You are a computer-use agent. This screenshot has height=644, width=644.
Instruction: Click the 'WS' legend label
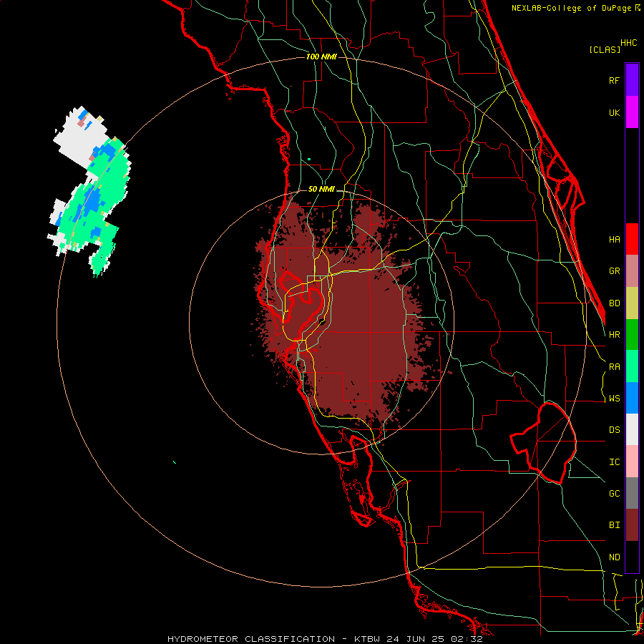point(614,399)
